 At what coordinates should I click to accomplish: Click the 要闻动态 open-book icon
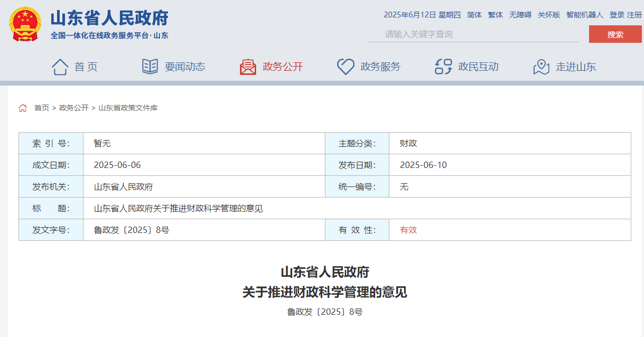click(150, 67)
